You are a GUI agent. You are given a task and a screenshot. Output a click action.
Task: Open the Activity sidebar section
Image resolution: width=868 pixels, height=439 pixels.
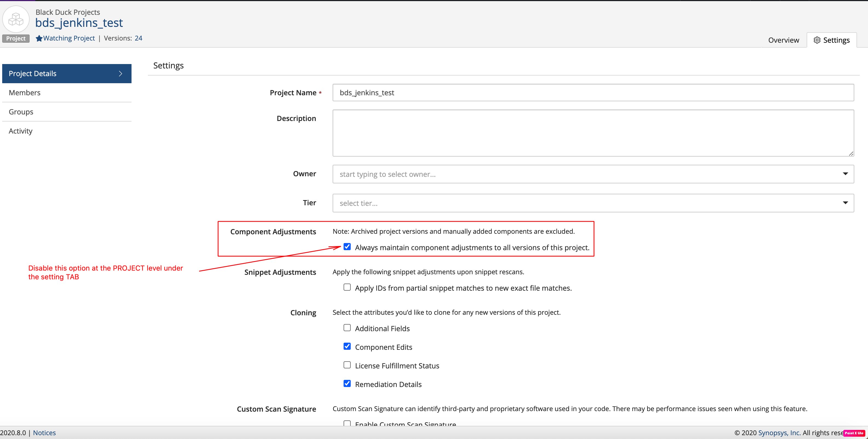point(67,131)
